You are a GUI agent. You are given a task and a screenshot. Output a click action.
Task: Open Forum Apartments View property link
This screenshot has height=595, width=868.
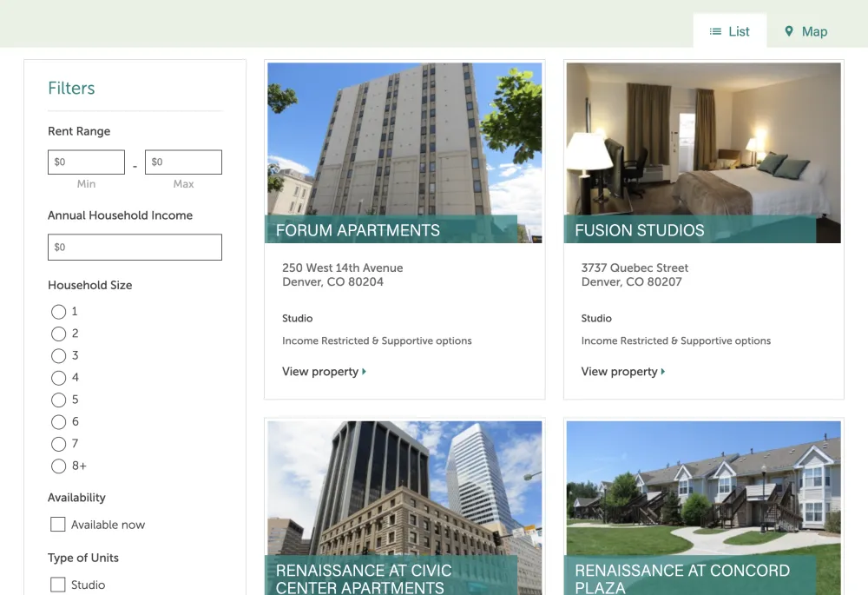320,372
